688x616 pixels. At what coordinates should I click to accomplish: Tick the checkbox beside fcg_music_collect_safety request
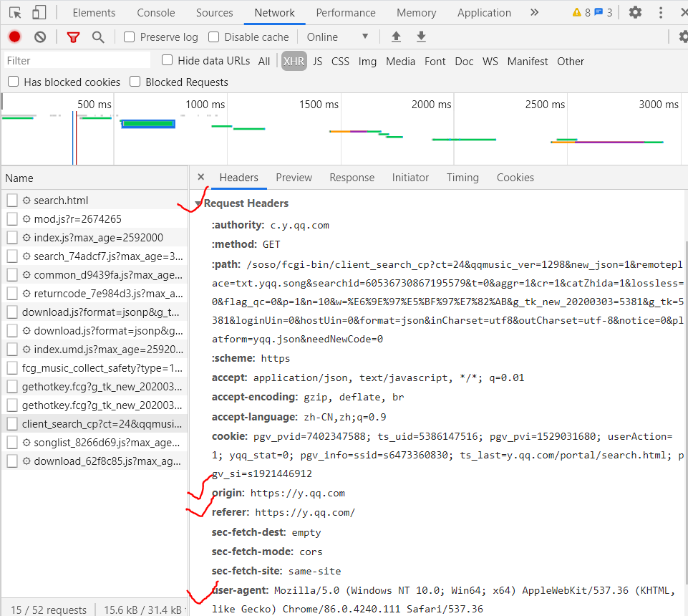(12, 368)
